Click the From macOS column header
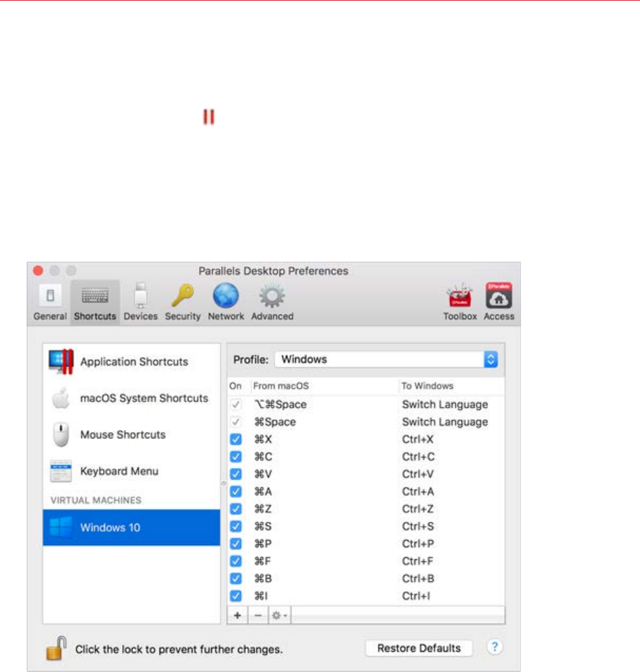The height and width of the screenshot is (672, 640). (281, 386)
